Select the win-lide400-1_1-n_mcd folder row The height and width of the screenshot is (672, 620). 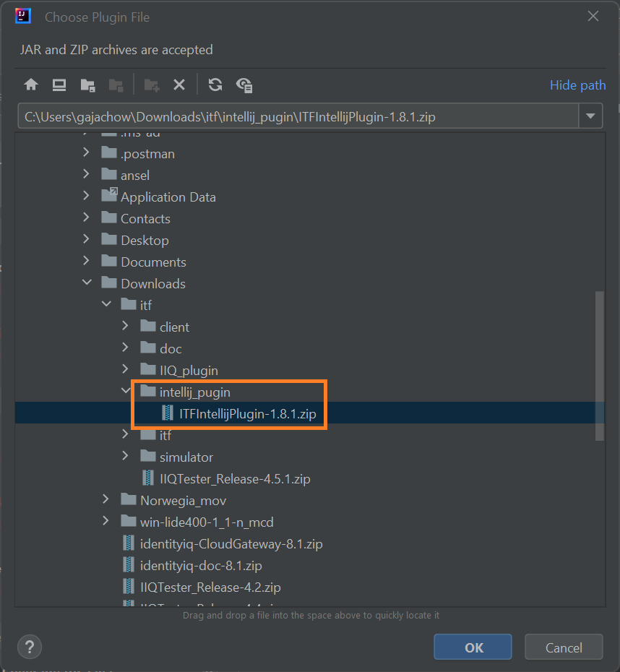pos(309,522)
